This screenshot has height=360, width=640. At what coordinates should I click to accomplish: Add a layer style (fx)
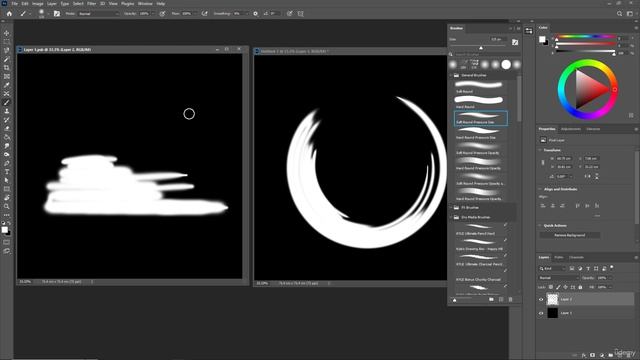coord(584,356)
